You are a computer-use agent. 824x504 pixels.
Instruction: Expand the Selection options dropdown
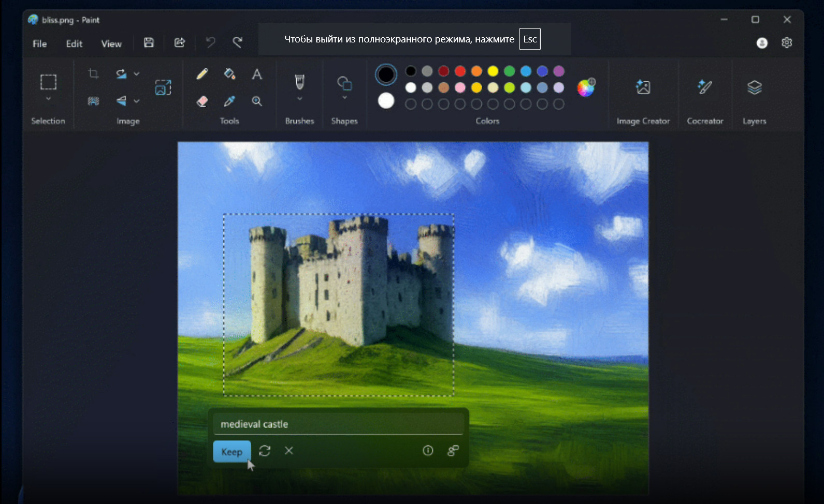(x=48, y=99)
